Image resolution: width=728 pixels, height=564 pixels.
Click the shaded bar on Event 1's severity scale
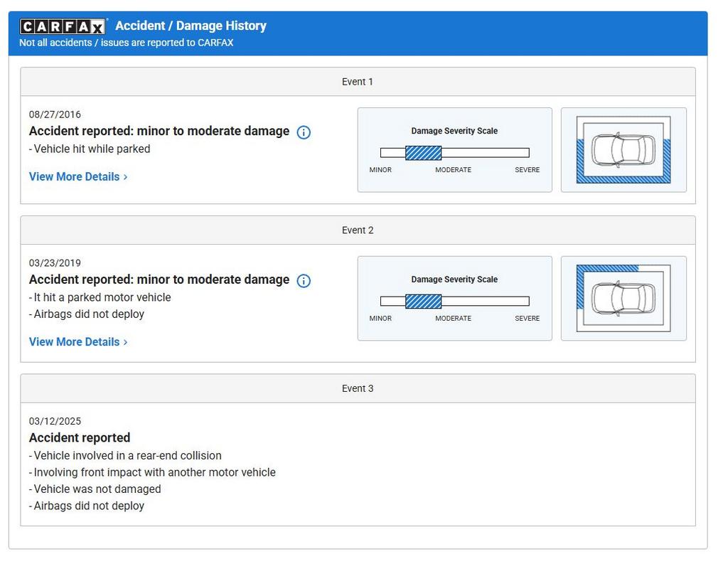pyautogui.click(x=423, y=153)
